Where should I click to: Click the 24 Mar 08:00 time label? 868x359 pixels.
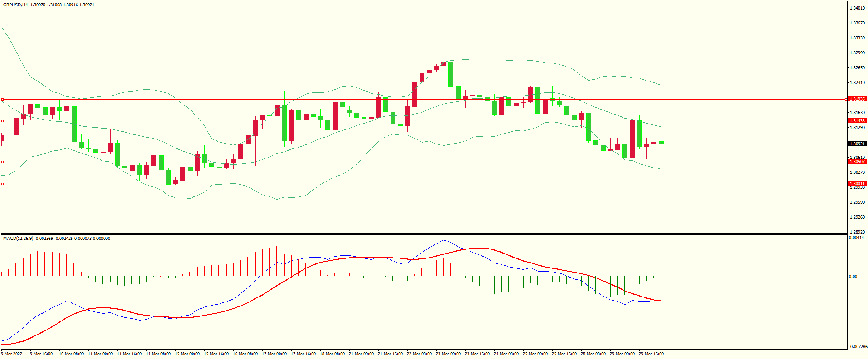506,354
